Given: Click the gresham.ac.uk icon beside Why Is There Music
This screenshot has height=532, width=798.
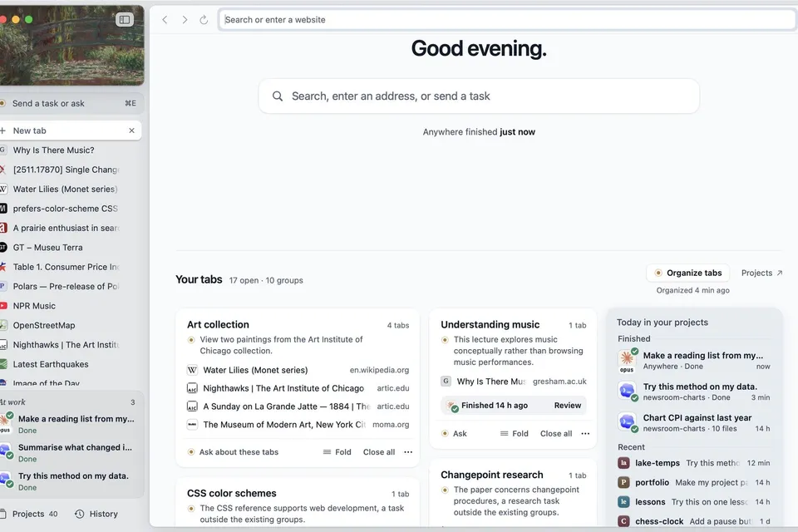Looking at the screenshot, I should 446,382.
